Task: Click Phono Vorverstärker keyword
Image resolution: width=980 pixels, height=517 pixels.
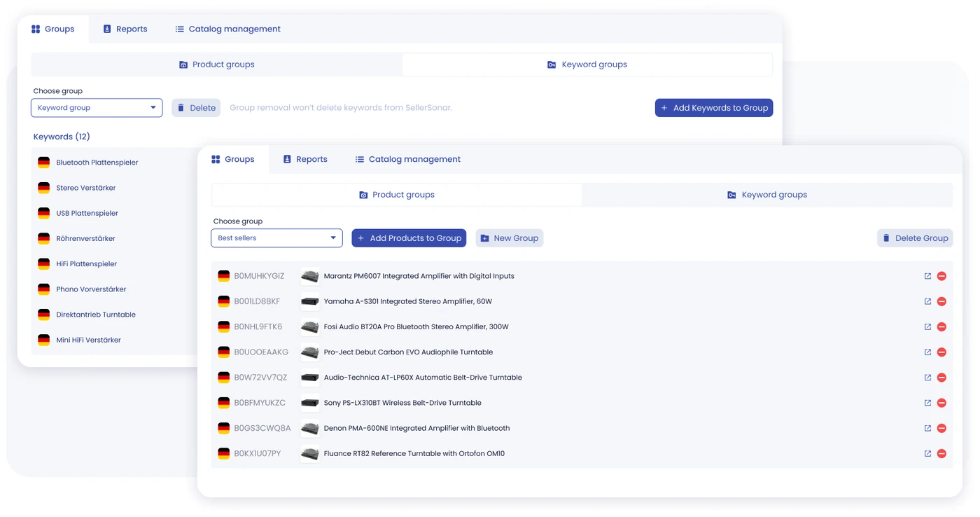Action: [x=91, y=289]
